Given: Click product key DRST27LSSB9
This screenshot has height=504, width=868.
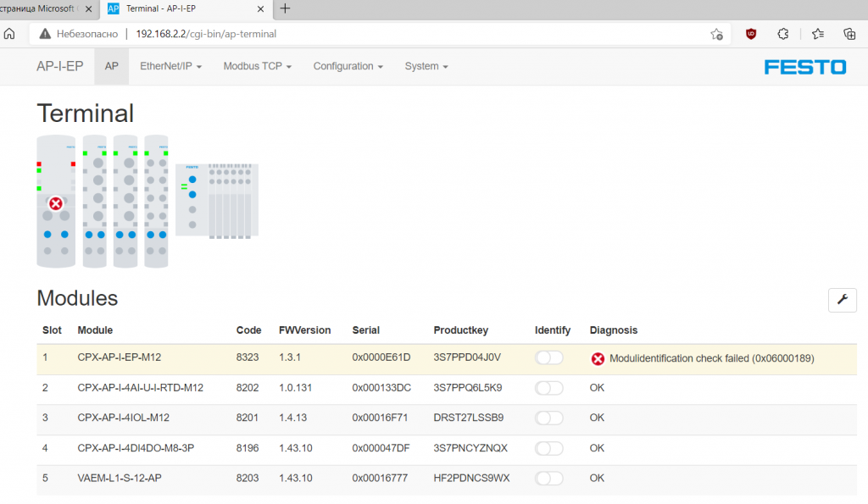Looking at the screenshot, I should coord(468,418).
